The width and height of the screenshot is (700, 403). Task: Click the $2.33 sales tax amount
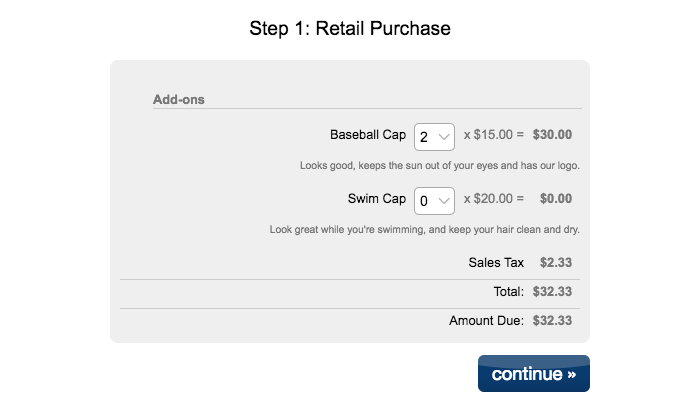click(x=555, y=263)
